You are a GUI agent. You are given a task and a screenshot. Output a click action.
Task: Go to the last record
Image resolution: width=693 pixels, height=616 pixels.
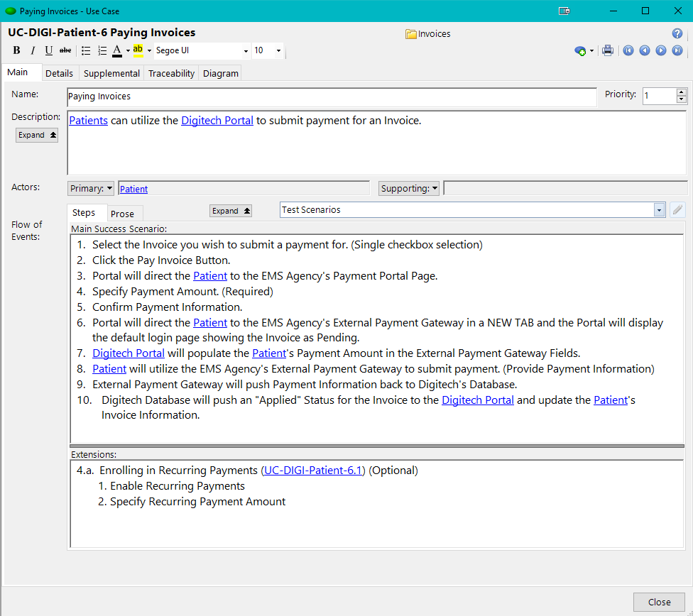click(x=677, y=50)
